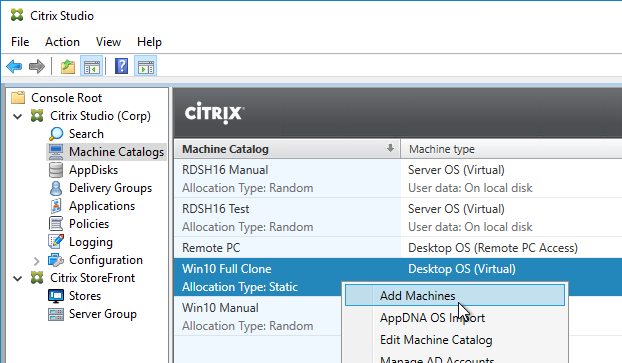Open AppDisks in the console tree
The width and height of the screenshot is (622, 363).
coord(93,170)
